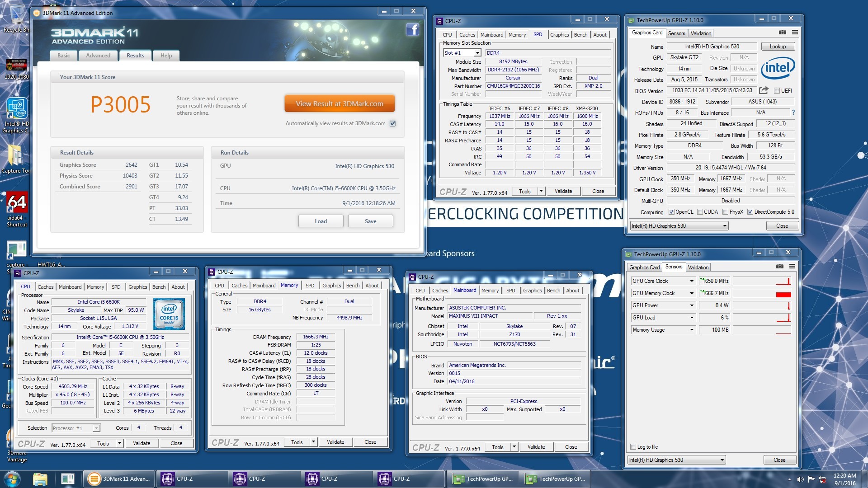Open GPU selector dropdown in GPU-Z Graphics Card window
Viewport: 868px width, 488px height.
point(679,226)
